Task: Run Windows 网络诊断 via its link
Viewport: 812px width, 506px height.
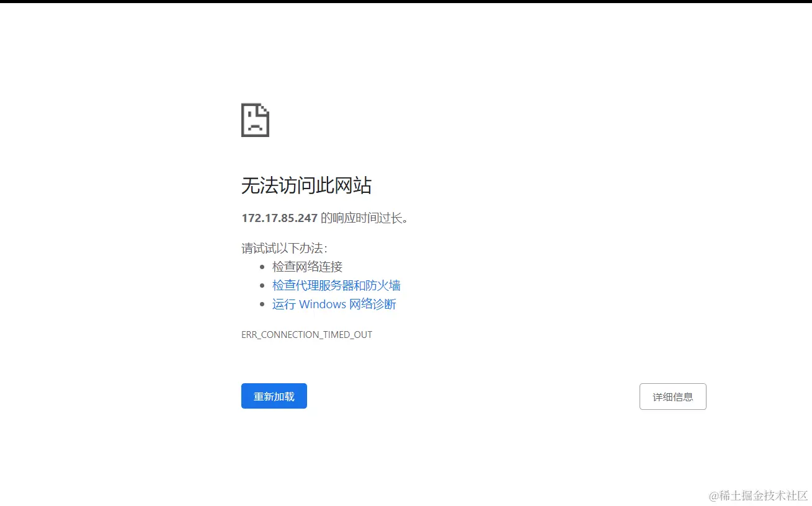Action: point(334,304)
